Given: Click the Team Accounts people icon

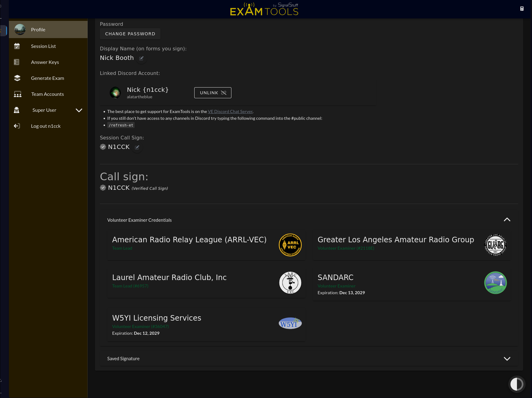Looking at the screenshot, I should 18,94.
